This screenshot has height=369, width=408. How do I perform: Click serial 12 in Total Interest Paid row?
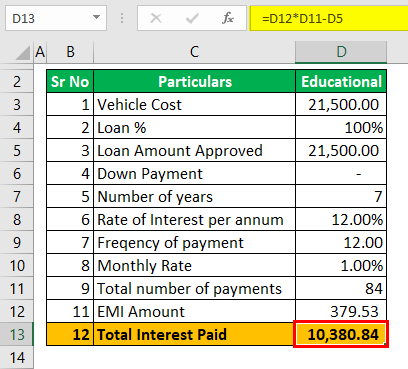click(70, 334)
